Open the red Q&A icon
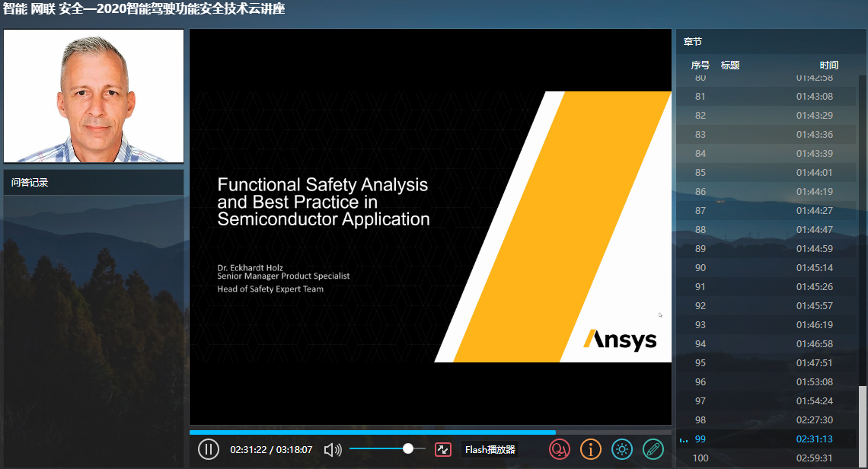The image size is (868, 469). 559,449
